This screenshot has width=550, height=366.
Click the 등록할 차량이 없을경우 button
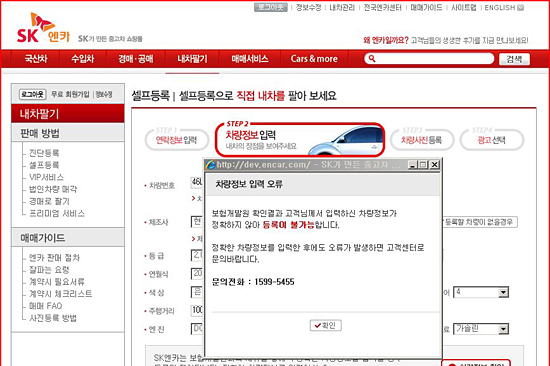(x=479, y=222)
